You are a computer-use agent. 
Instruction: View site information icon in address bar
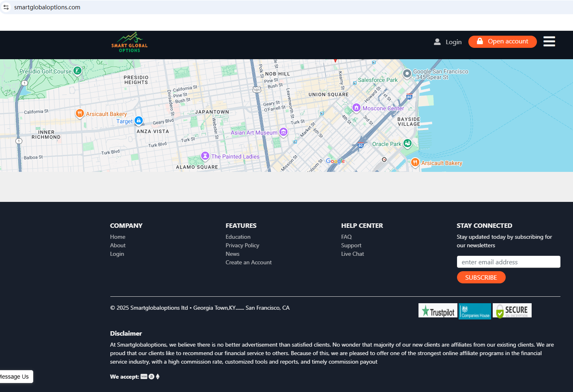pos(6,7)
